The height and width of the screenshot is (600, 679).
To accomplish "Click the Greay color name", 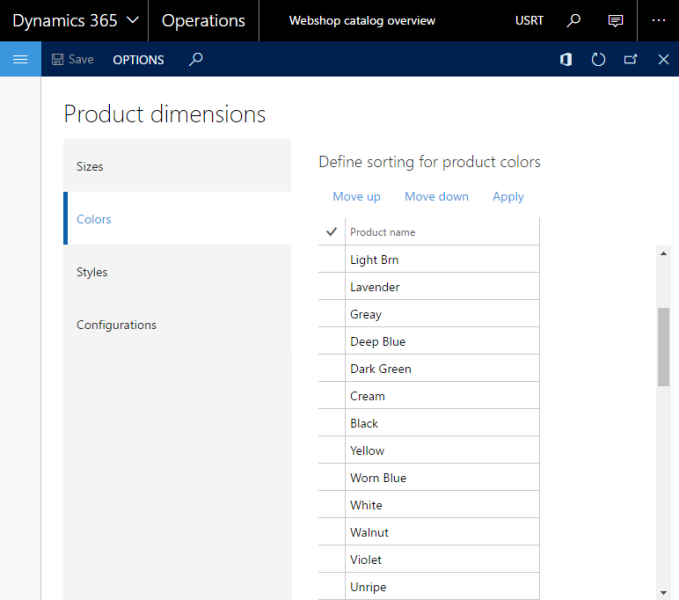I will [365, 314].
